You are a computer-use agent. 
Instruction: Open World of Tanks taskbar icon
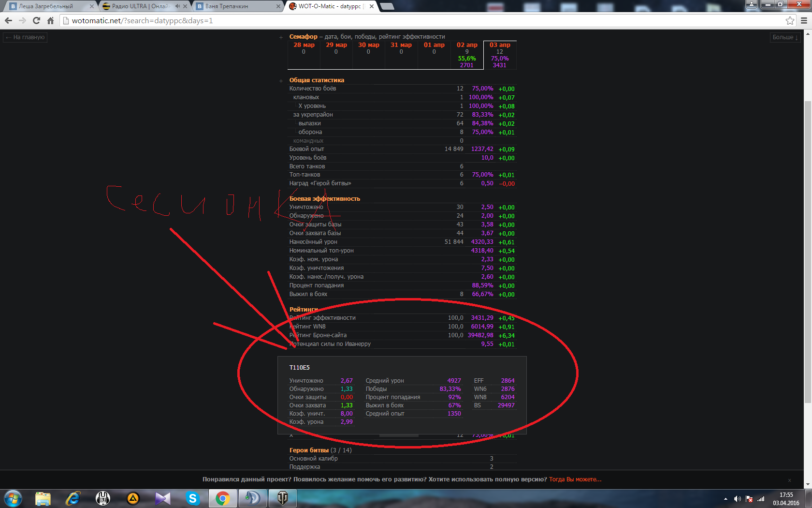pyautogui.click(x=283, y=498)
